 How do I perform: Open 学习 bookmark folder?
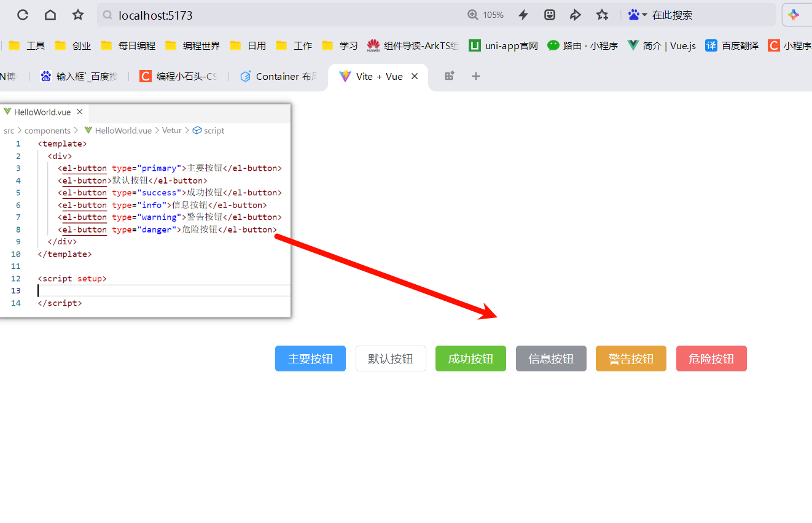(340, 45)
